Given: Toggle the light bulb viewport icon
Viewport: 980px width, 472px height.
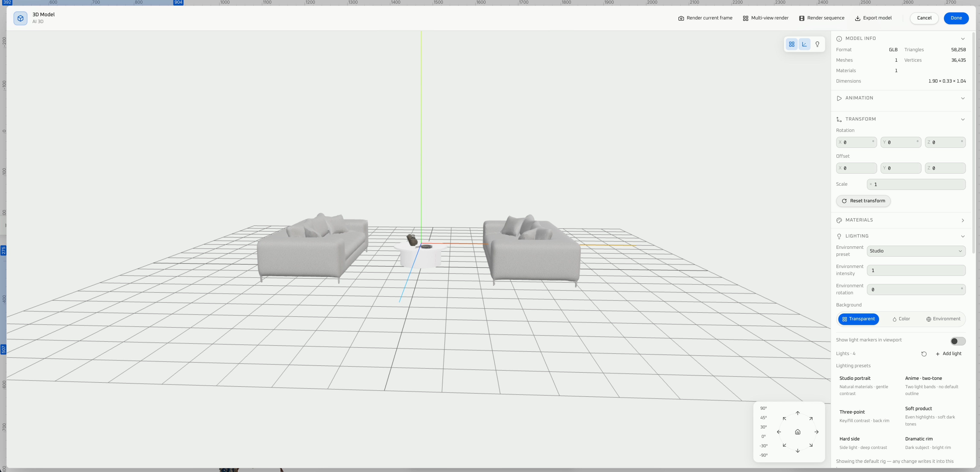Looking at the screenshot, I should pos(817,44).
